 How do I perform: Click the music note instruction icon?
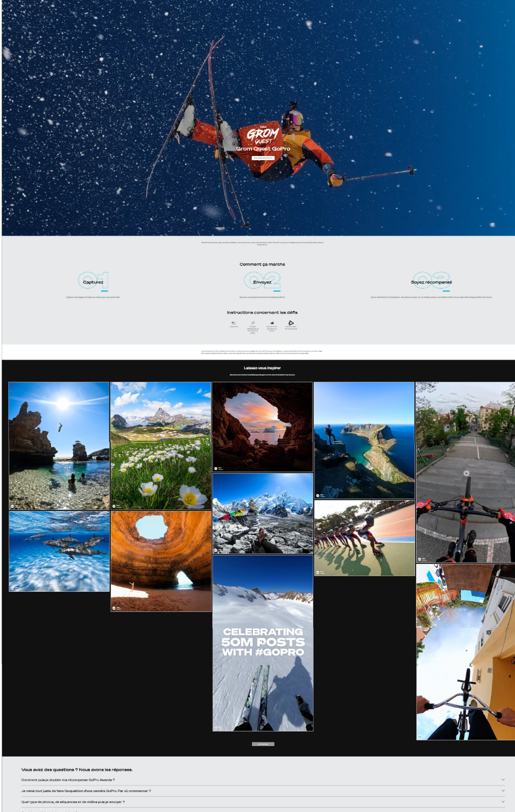253,323
